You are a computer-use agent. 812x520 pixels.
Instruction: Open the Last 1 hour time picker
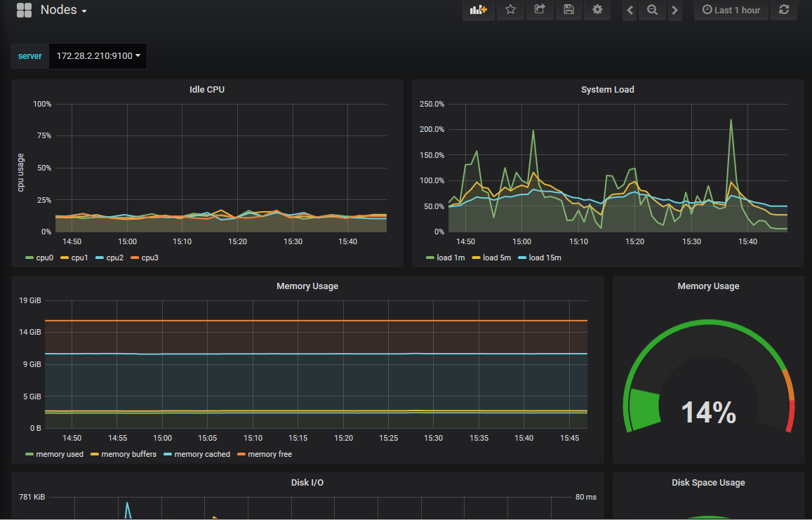coord(731,11)
